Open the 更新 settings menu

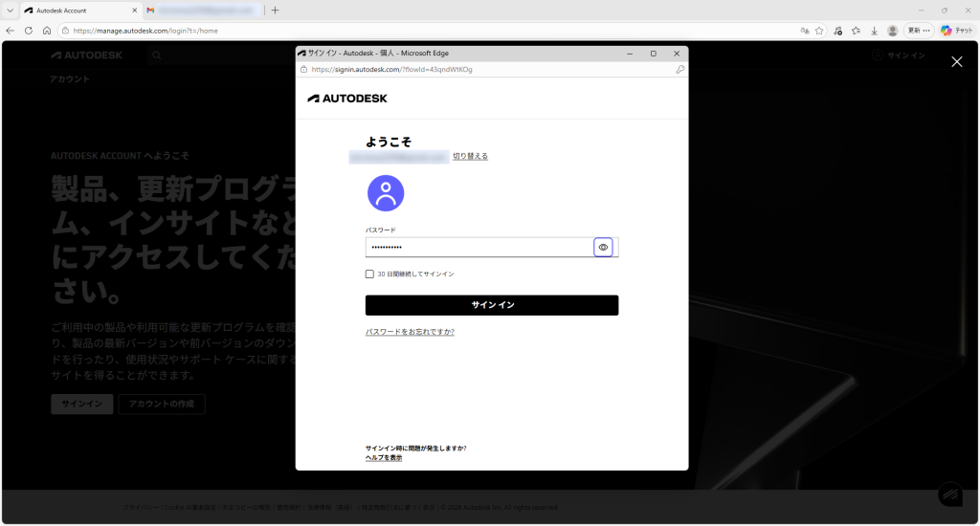(x=919, y=31)
